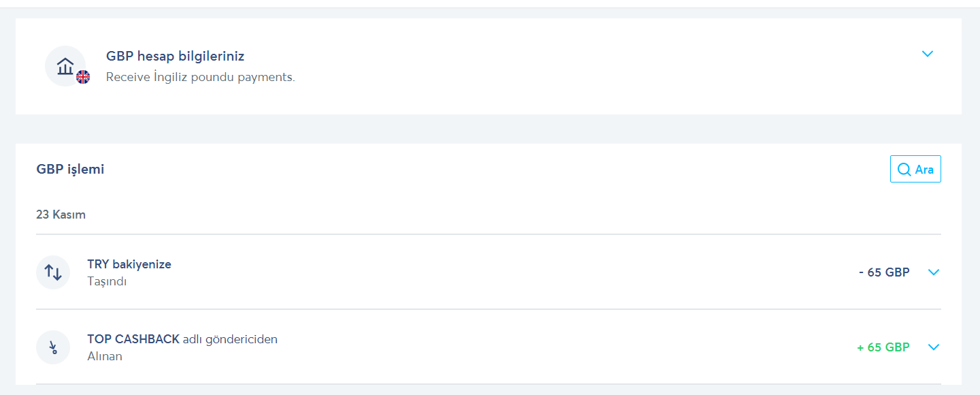The width and height of the screenshot is (980, 395).
Task: Expand the TRY bakiyenize transaction chevron
Action: click(934, 272)
